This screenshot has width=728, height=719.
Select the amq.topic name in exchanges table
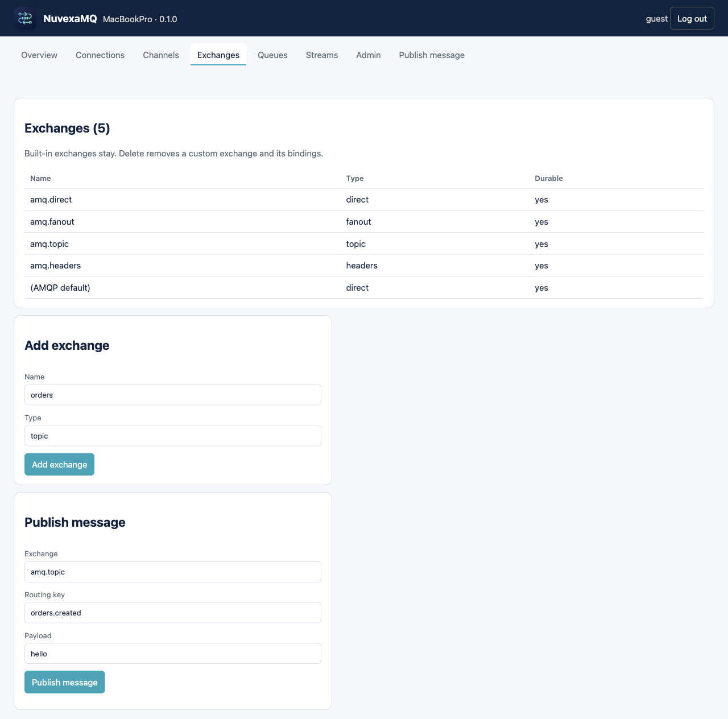tap(49, 243)
